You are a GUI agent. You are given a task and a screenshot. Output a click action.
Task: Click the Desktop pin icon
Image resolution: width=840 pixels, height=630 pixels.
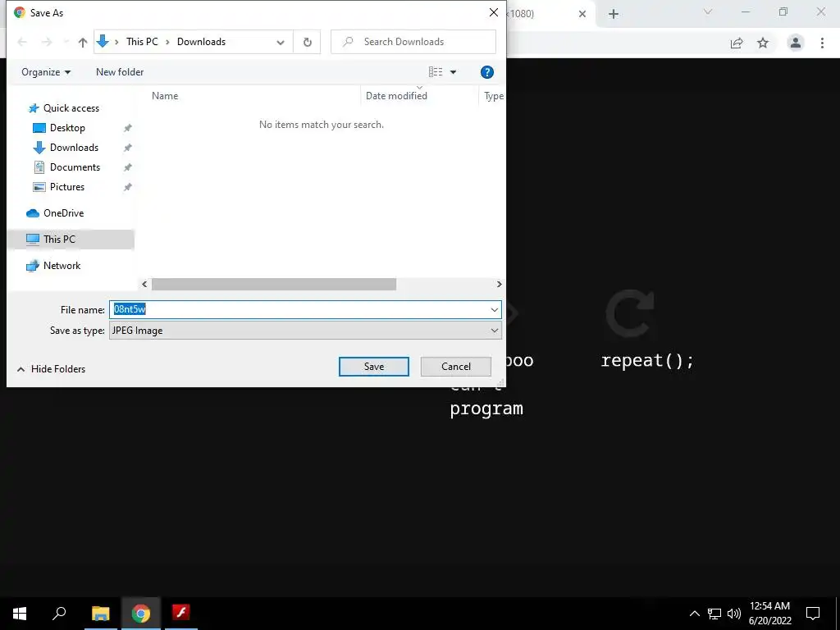pyautogui.click(x=127, y=128)
